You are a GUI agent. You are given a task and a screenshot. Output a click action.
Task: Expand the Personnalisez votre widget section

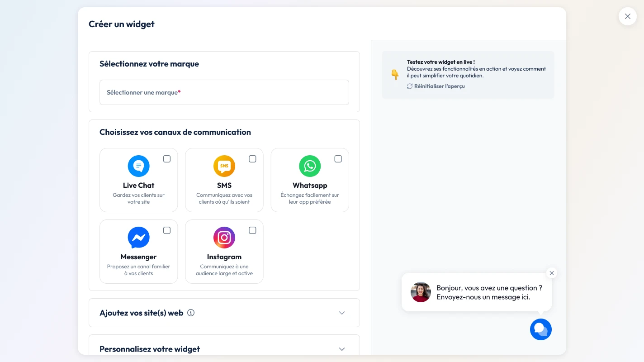342,349
